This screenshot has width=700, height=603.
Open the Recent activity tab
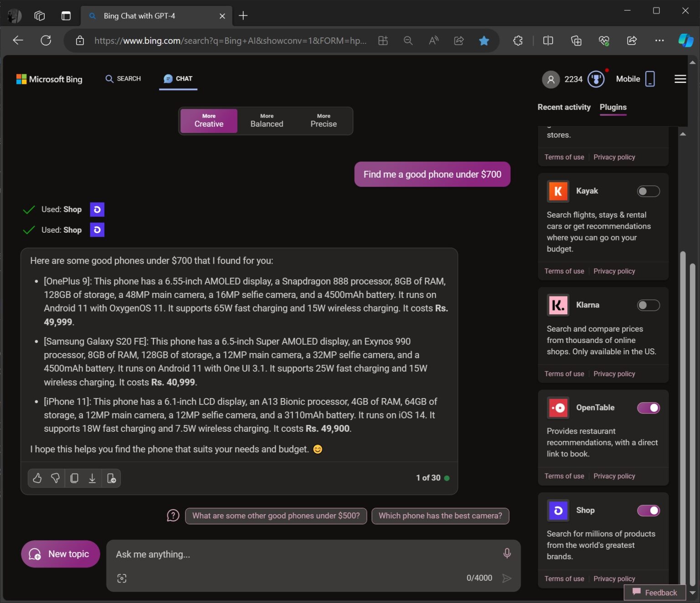(564, 107)
